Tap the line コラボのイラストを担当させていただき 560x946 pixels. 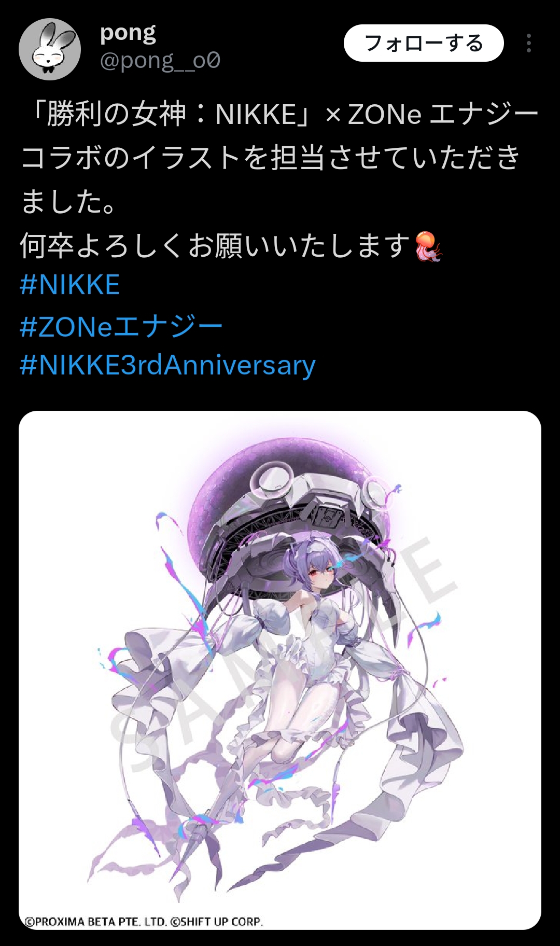click(x=271, y=158)
